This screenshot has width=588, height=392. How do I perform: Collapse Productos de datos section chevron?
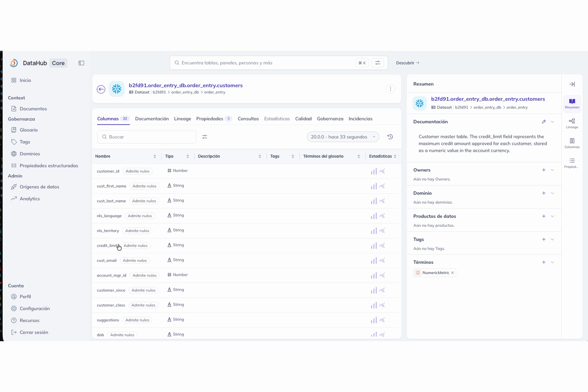[x=552, y=216]
